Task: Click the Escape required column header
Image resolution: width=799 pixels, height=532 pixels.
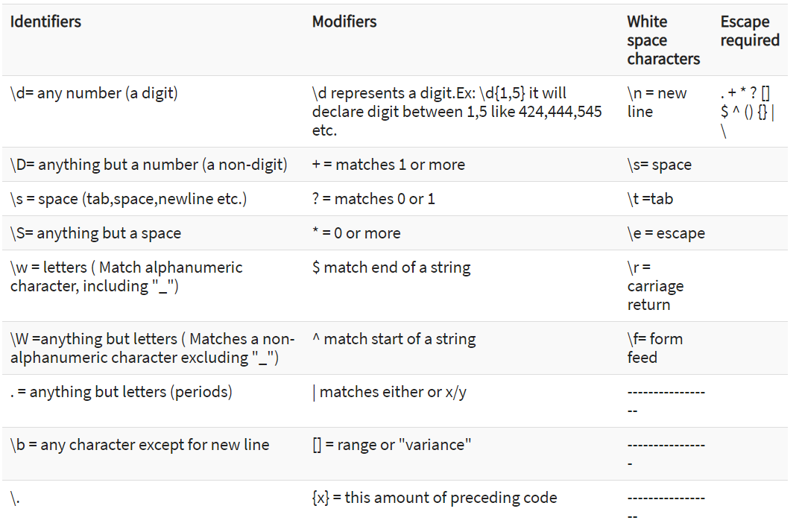Action: pos(749,31)
